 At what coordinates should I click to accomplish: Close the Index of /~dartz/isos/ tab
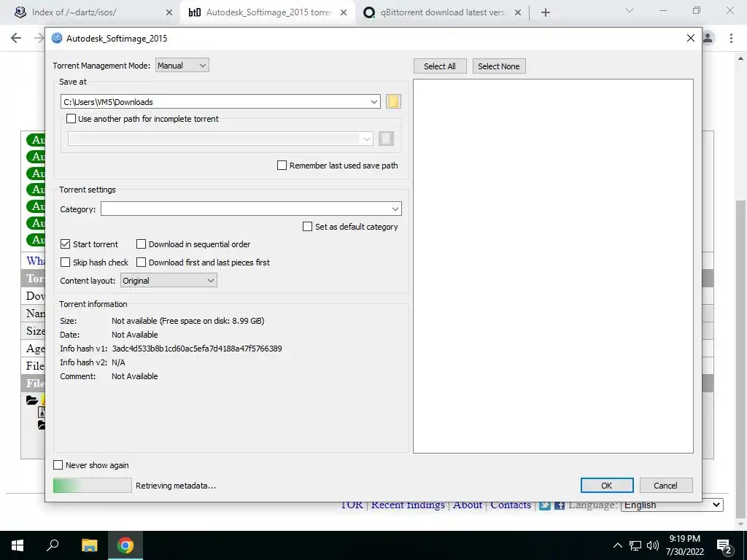click(169, 13)
